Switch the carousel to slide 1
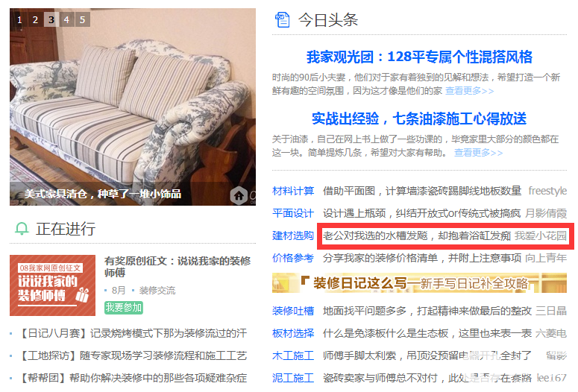Screen dimensions: 578x392 (x=19, y=19)
